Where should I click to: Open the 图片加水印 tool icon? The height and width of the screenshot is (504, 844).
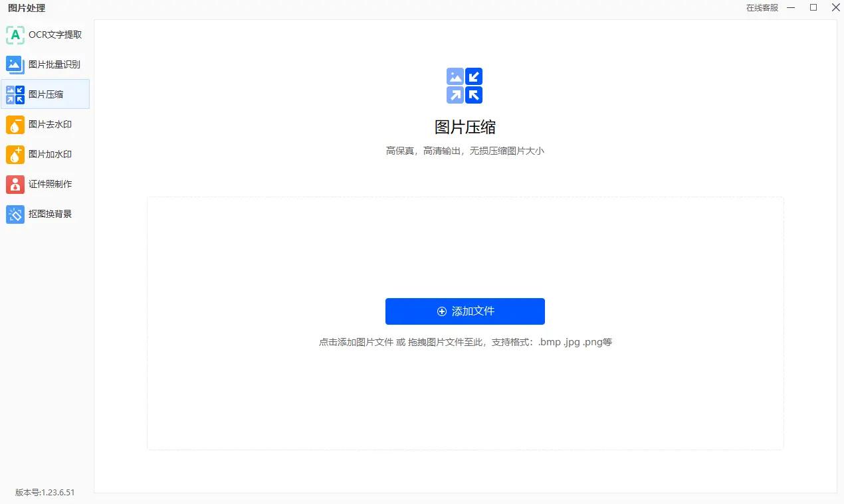click(15, 154)
